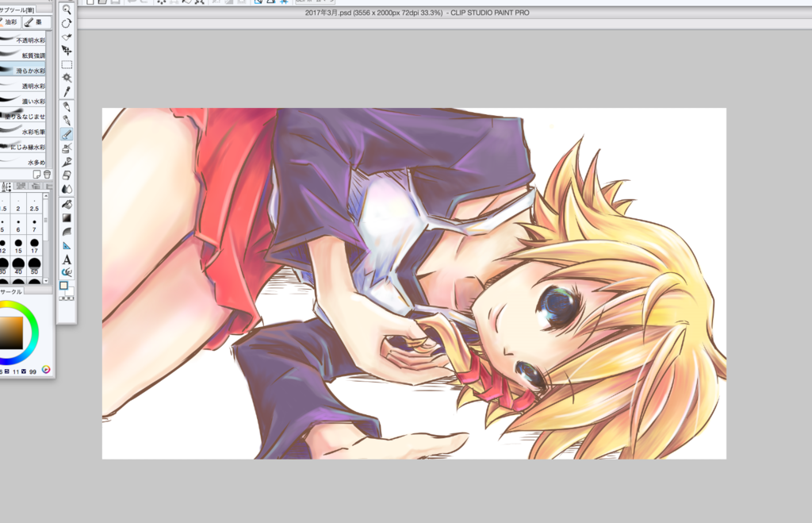Set brush size to 15

18,246
